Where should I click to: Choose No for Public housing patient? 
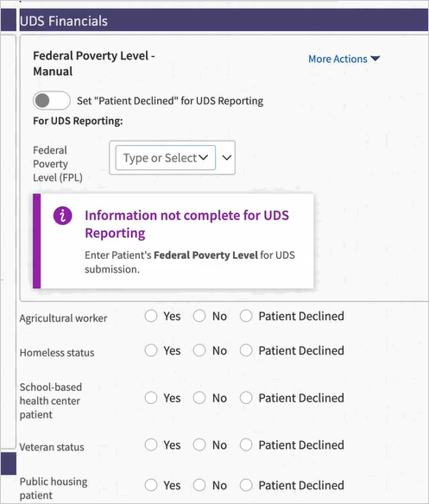click(199, 485)
